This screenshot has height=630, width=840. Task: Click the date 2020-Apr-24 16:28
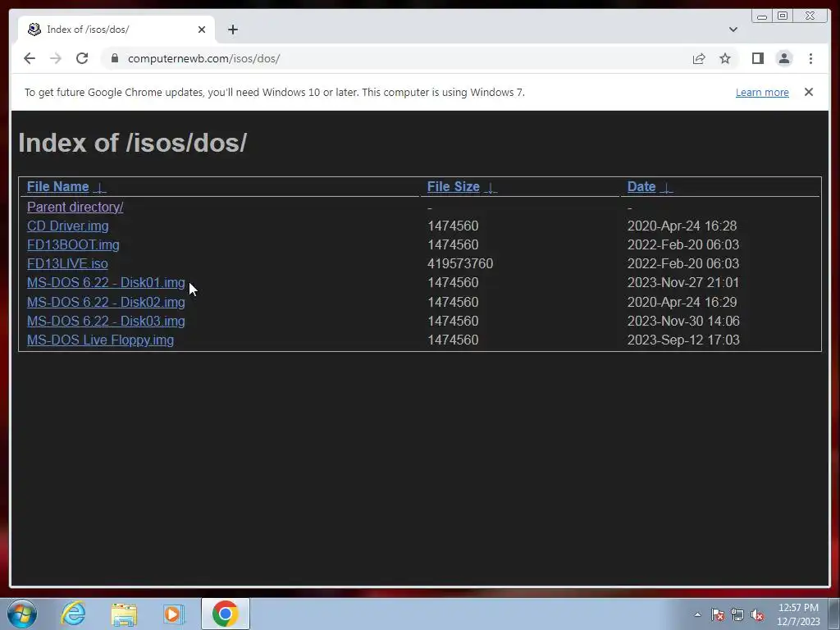tap(682, 226)
